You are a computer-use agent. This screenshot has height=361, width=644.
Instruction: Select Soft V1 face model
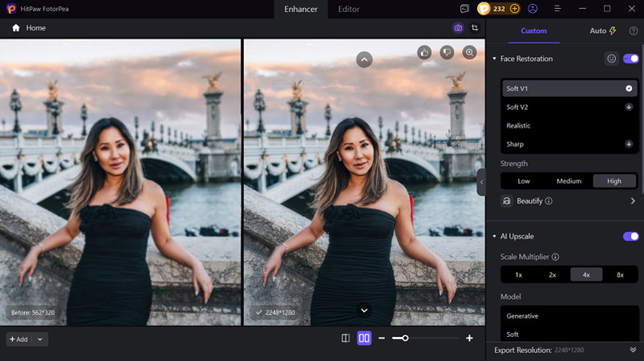(x=569, y=88)
